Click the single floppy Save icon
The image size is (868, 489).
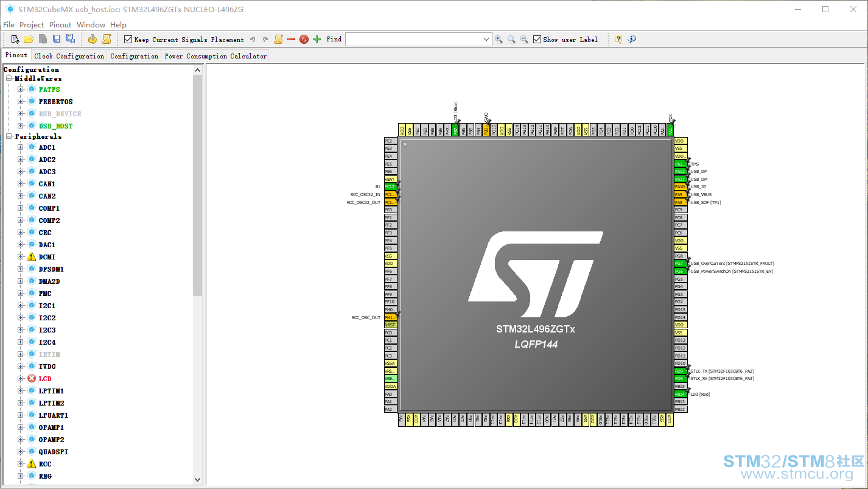57,39
